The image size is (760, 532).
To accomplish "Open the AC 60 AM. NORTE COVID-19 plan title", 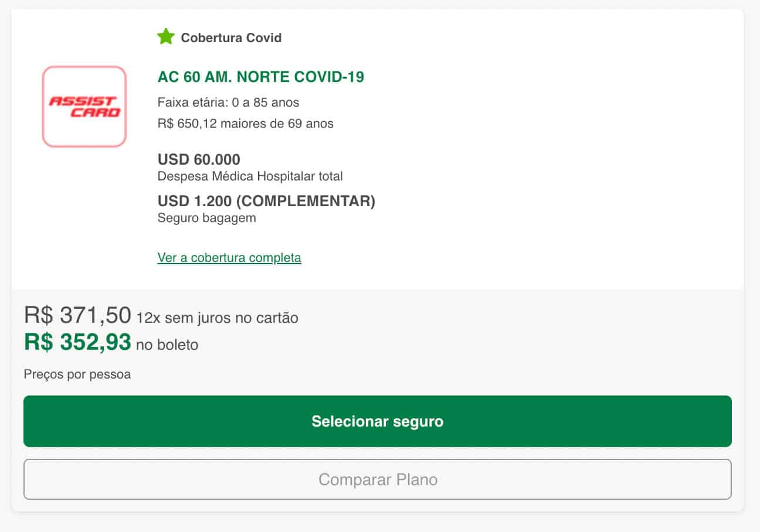I will point(260,77).
